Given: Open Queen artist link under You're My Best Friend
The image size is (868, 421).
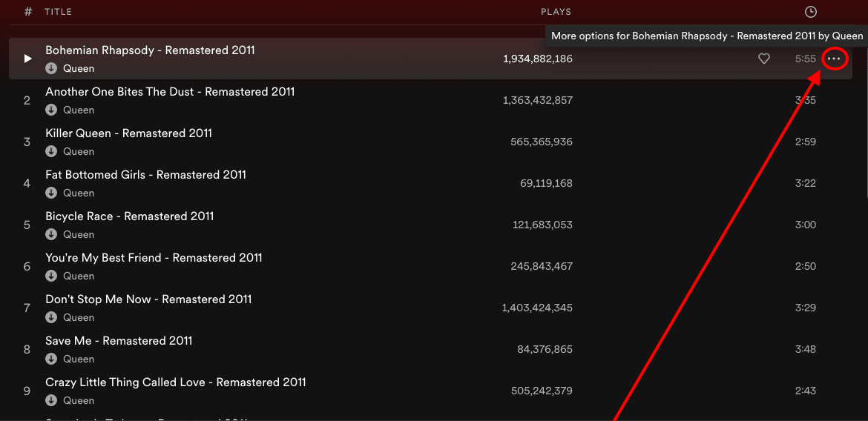Looking at the screenshot, I should pyautogui.click(x=79, y=276).
